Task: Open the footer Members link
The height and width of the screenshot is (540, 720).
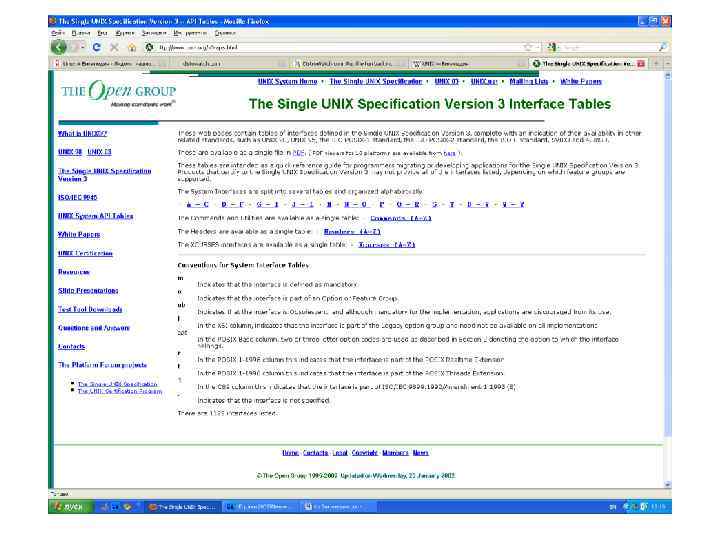Action: [395, 453]
